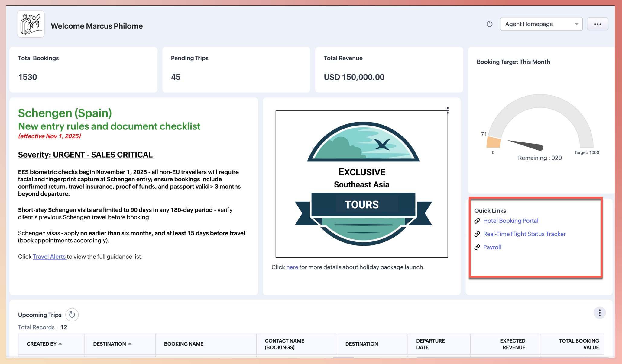Viewport: 622px width, 364px height.
Task: Sort by first Destination column arrow
Action: coord(130,344)
